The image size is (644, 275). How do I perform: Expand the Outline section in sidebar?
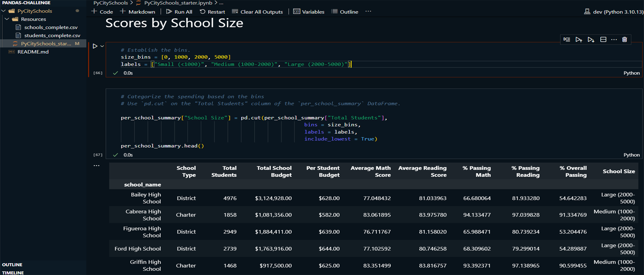tap(12, 265)
